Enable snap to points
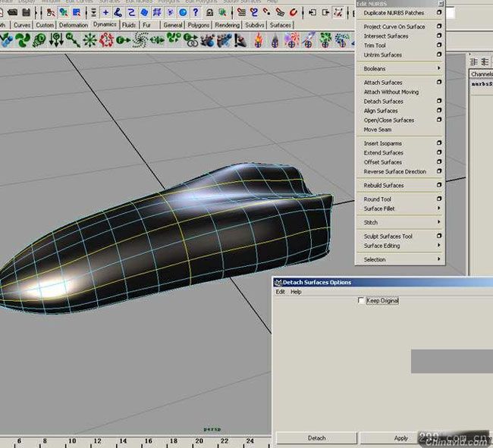 tap(267, 13)
